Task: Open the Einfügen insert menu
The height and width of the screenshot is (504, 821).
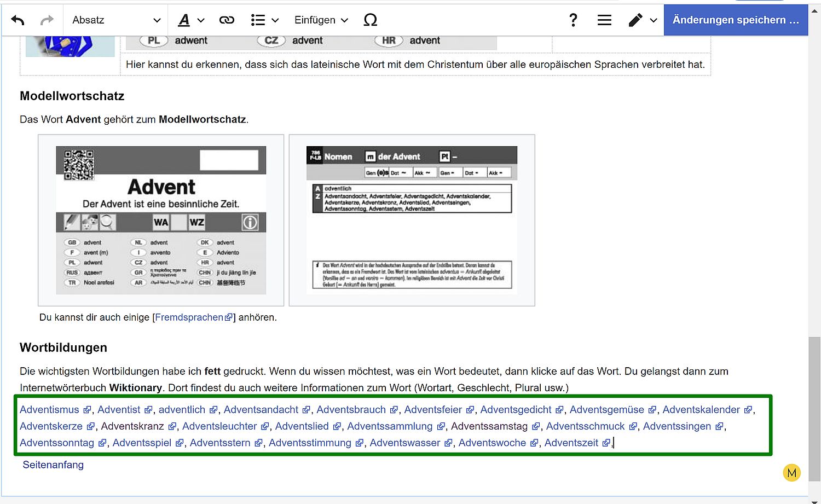Action: (x=321, y=20)
